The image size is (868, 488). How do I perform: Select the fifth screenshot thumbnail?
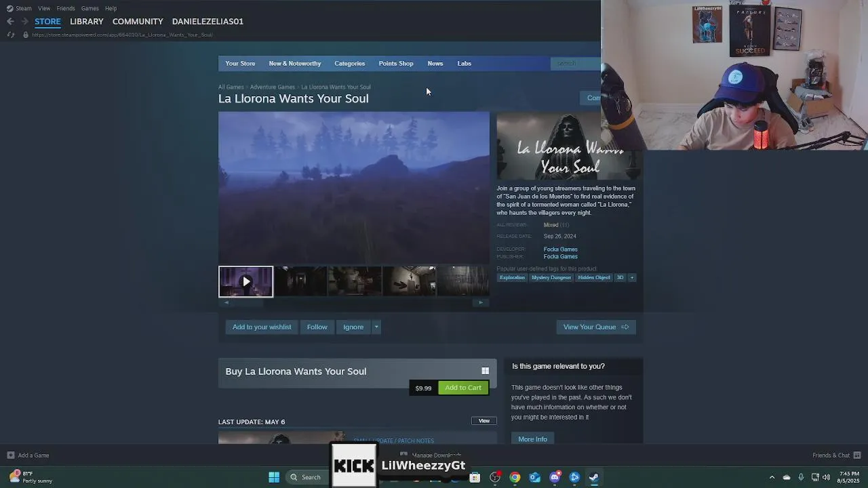(463, 281)
